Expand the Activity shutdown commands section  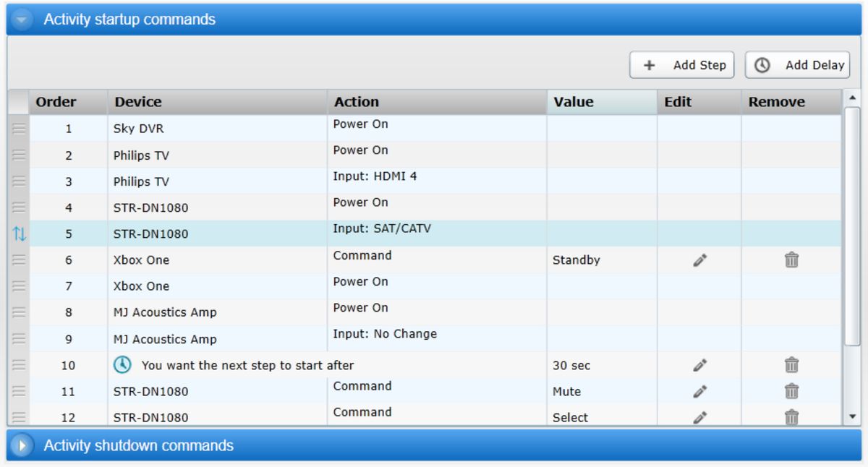[x=22, y=445]
